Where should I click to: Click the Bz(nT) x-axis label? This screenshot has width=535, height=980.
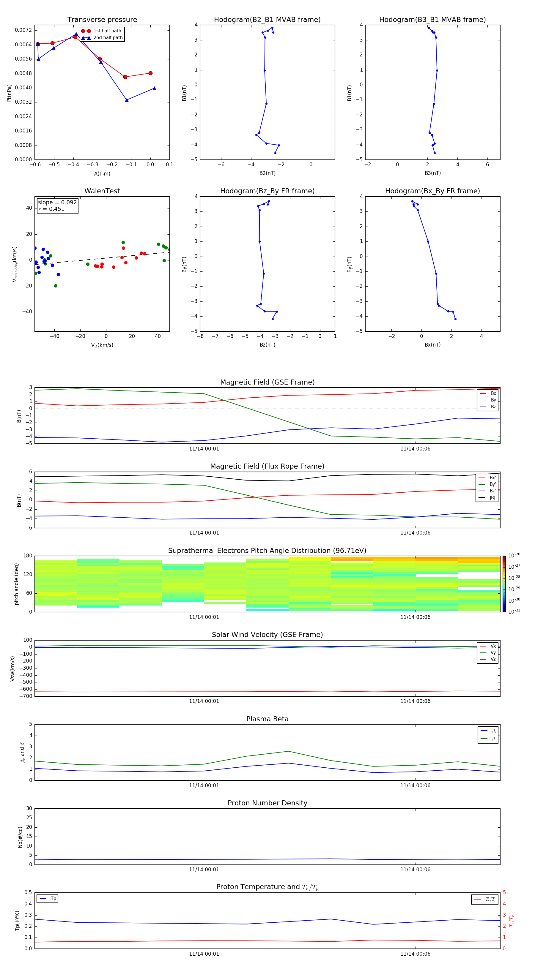(x=267, y=345)
